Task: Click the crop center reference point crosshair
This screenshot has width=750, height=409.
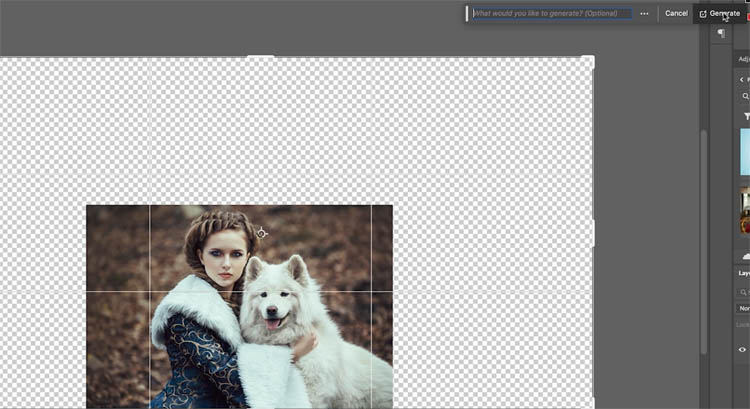Action: tap(261, 233)
